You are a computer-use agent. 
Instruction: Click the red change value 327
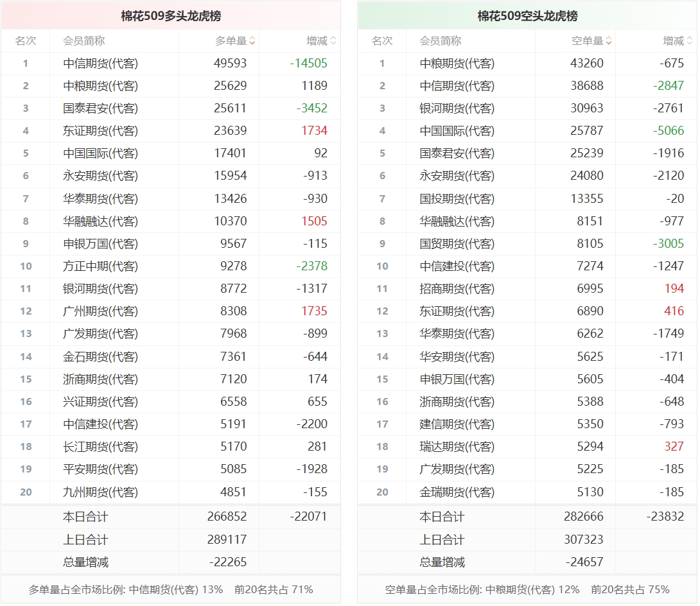click(674, 447)
